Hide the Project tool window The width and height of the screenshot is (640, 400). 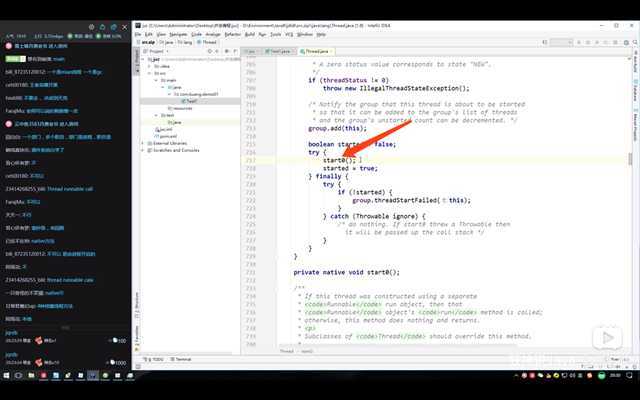(x=235, y=51)
